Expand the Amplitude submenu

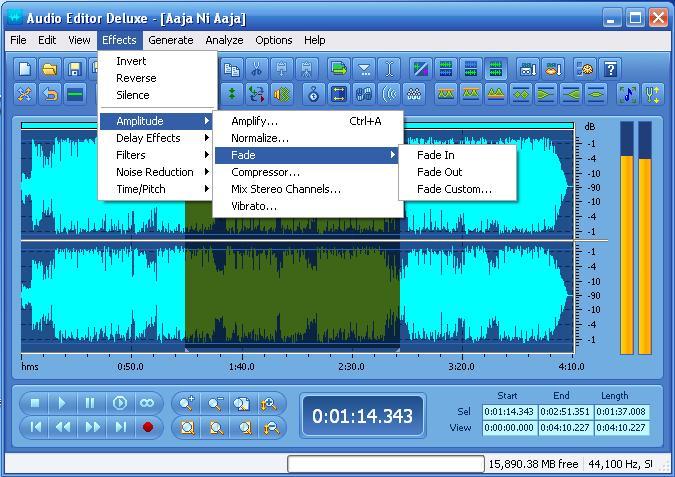click(x=156, y=121)
